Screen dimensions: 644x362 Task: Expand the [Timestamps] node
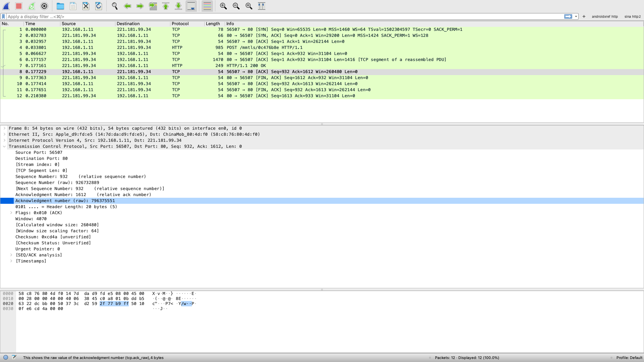coord(11,261)
